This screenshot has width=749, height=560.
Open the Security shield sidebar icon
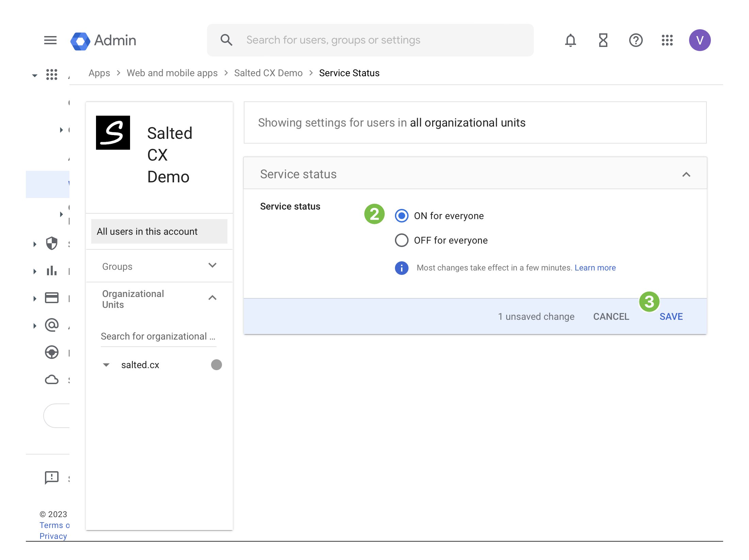[x=52, y=244]
